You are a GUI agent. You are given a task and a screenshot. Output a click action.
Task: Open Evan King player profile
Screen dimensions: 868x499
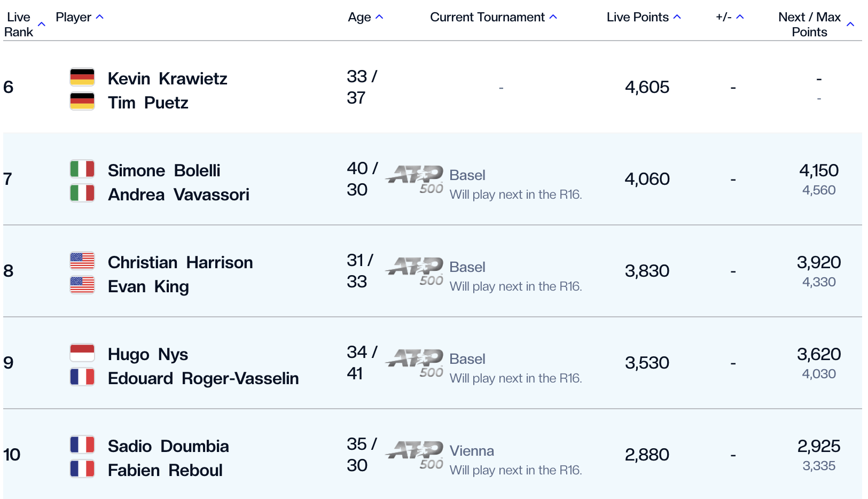pyautogui.click(x=148, y=286)
